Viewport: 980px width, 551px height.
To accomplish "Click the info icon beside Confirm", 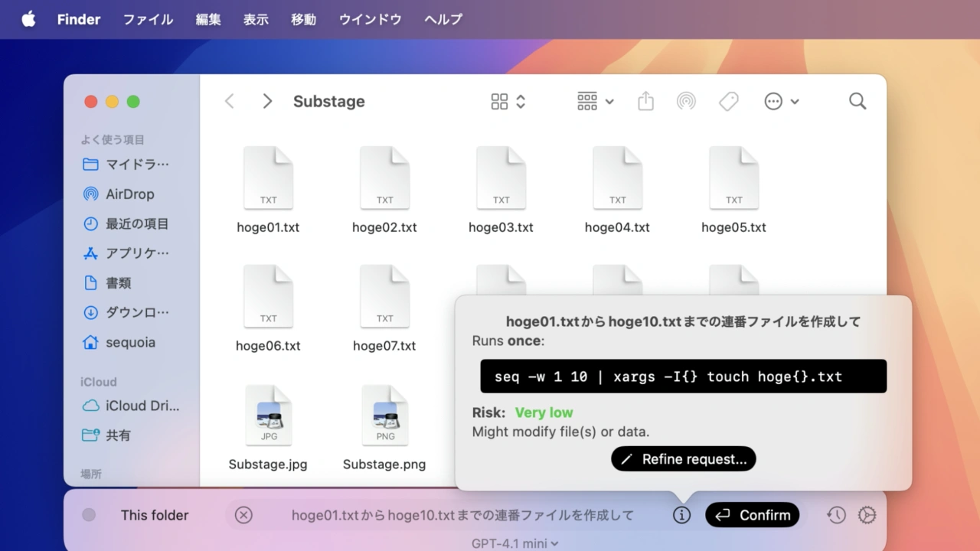I will pyautogui.click(x=681, y=515).
